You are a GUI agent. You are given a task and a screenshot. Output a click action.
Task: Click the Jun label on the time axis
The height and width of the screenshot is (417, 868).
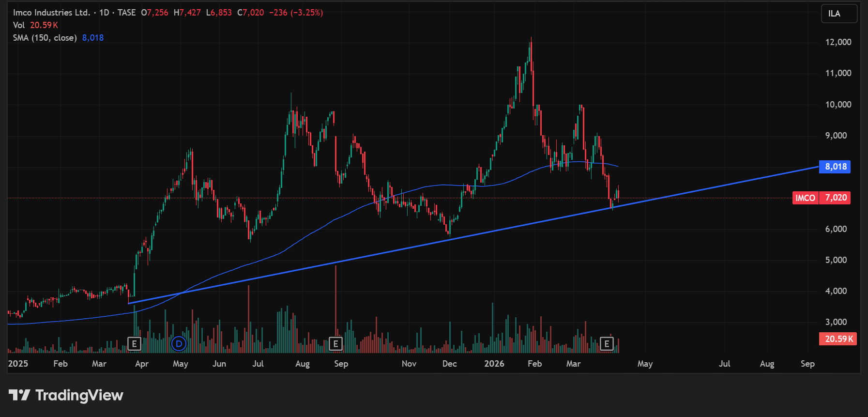[219, 364]
